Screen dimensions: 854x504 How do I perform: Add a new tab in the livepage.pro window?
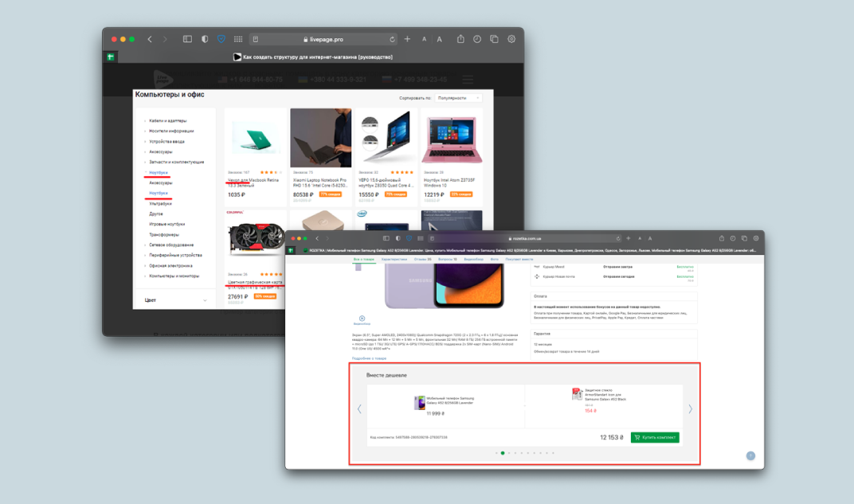407,39
